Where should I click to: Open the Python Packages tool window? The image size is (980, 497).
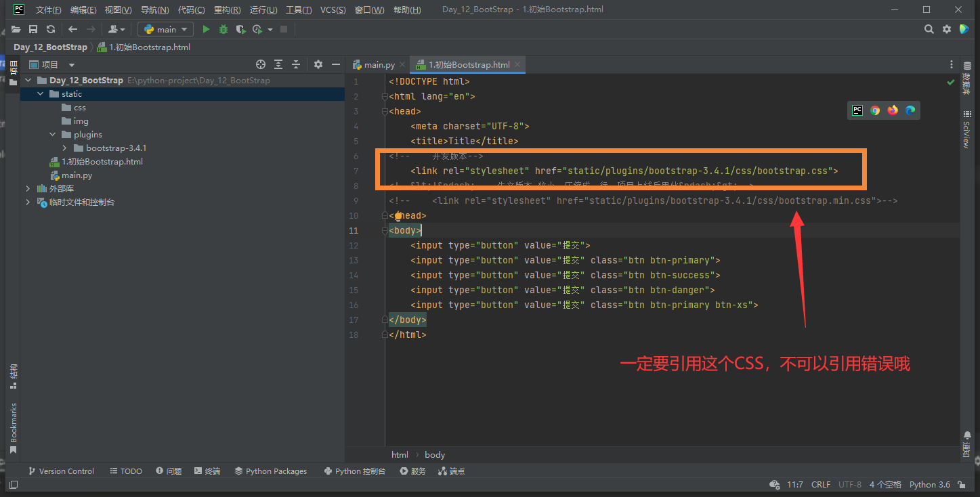pyautogui.click(x=271, y=471)
